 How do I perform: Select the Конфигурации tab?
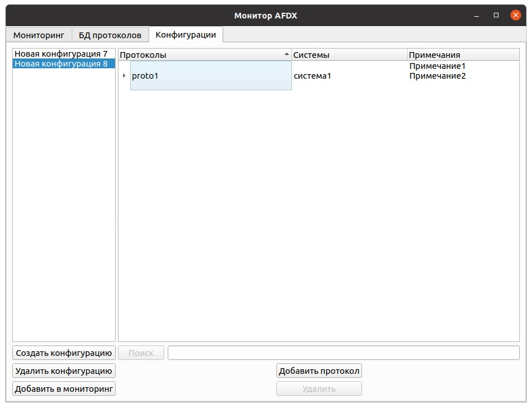(186, 34)
